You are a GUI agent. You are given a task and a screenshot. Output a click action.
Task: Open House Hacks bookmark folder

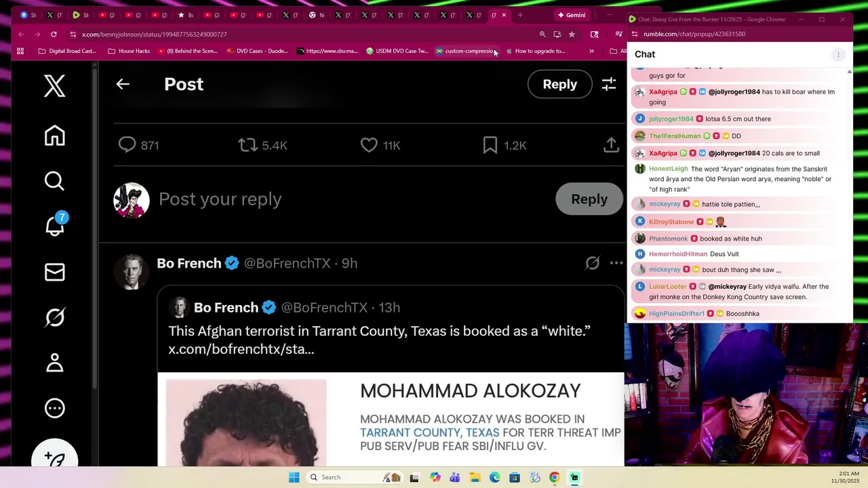pos(129,51)
